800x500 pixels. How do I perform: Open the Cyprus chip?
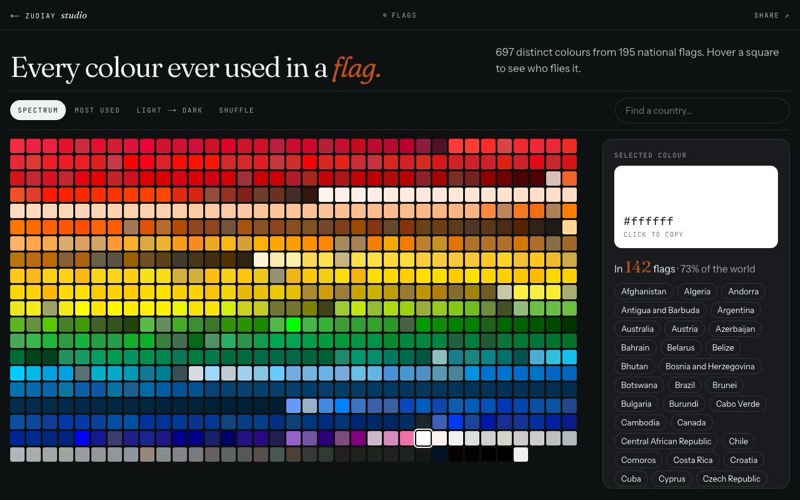click(x=672, y=479)
